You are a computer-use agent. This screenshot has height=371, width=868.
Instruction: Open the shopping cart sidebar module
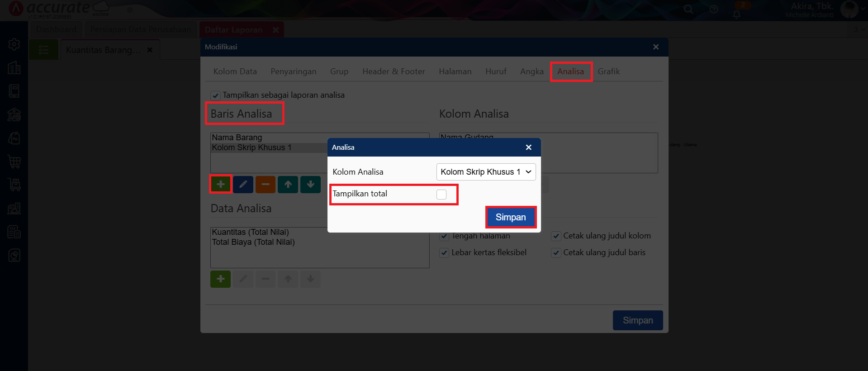(14, 162)
